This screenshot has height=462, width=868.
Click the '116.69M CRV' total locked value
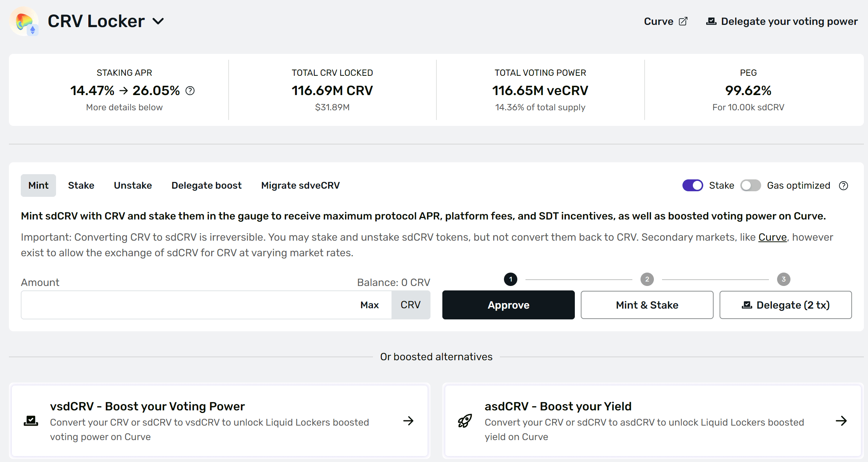[x=332, y=91]
